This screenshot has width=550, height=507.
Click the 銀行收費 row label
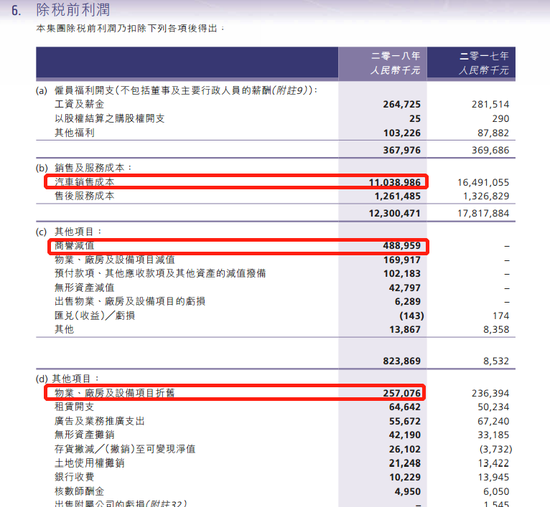74,477
